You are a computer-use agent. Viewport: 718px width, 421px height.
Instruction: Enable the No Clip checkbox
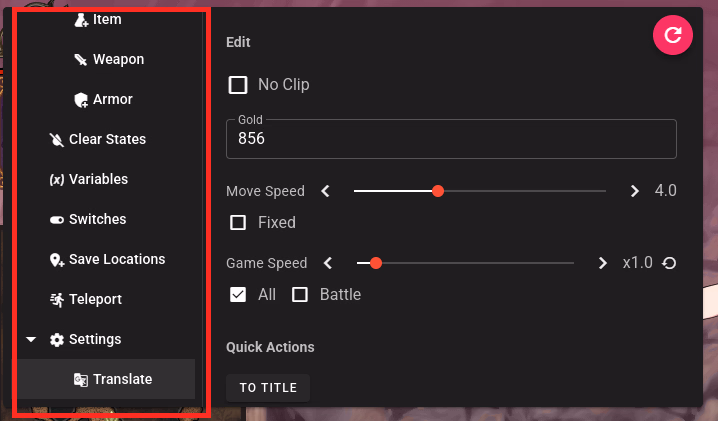point(238,85)
